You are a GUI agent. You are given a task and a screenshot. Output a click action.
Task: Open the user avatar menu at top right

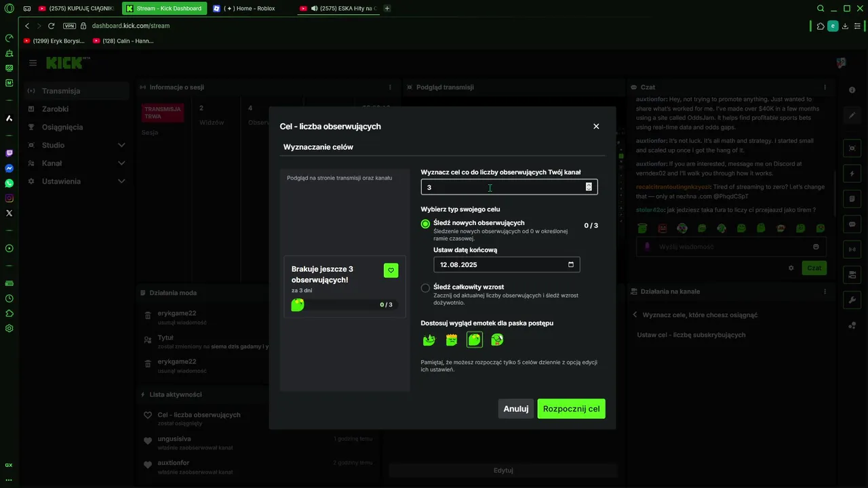pyautogui.click(x=841, y=63)
